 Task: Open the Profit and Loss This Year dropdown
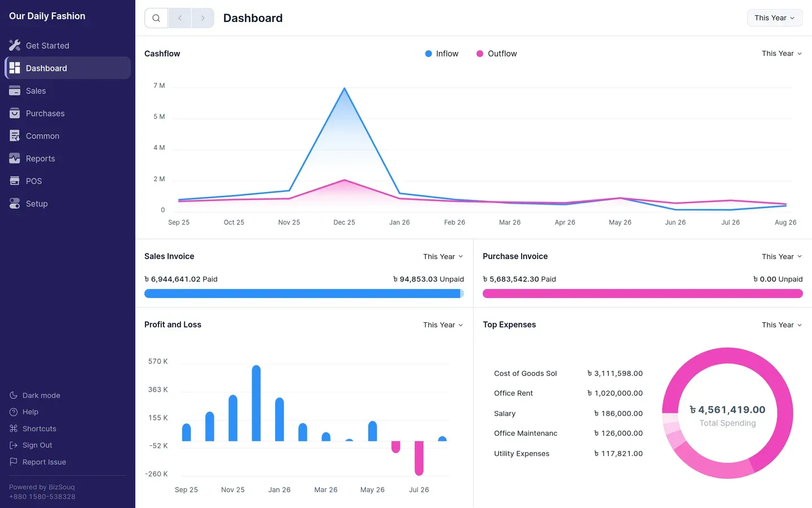pos(443,325)
